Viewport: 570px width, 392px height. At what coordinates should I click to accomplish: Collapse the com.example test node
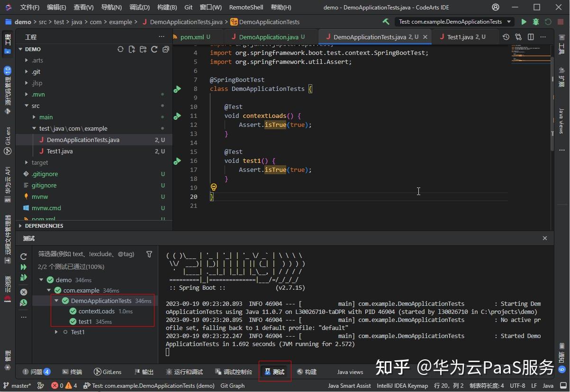pos(49,290)
